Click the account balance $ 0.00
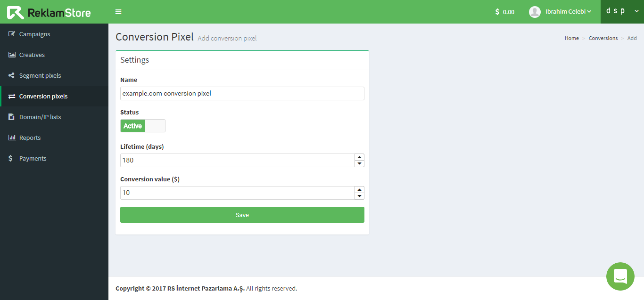The width and height of the screenshot is (644, 300). coord(505,12)
